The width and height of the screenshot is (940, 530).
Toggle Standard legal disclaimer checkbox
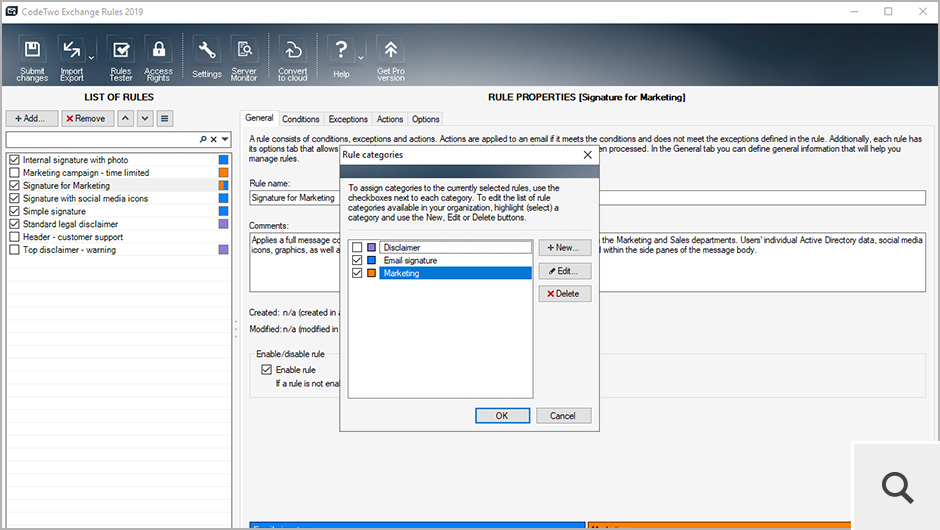pyautogui.click(x=14, y=224)
